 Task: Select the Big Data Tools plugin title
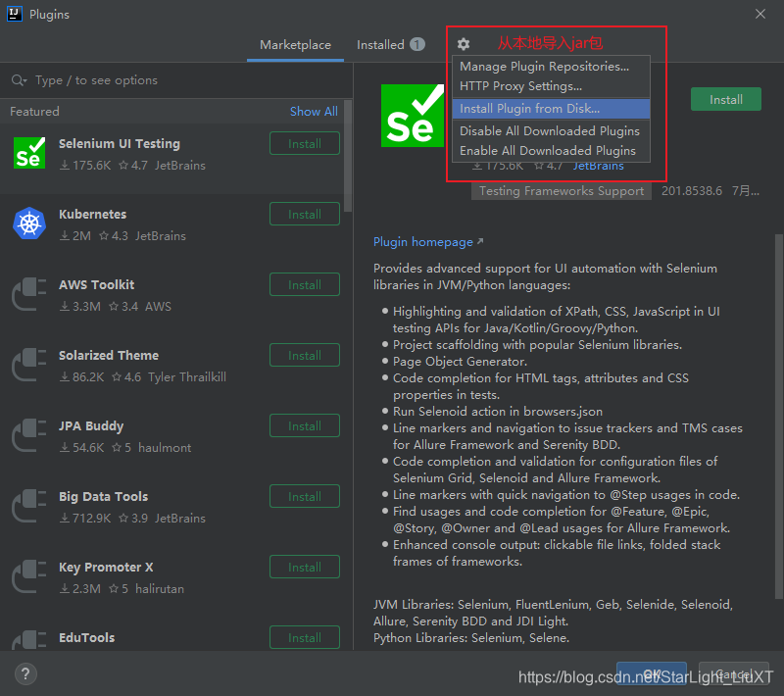[104, 496]
